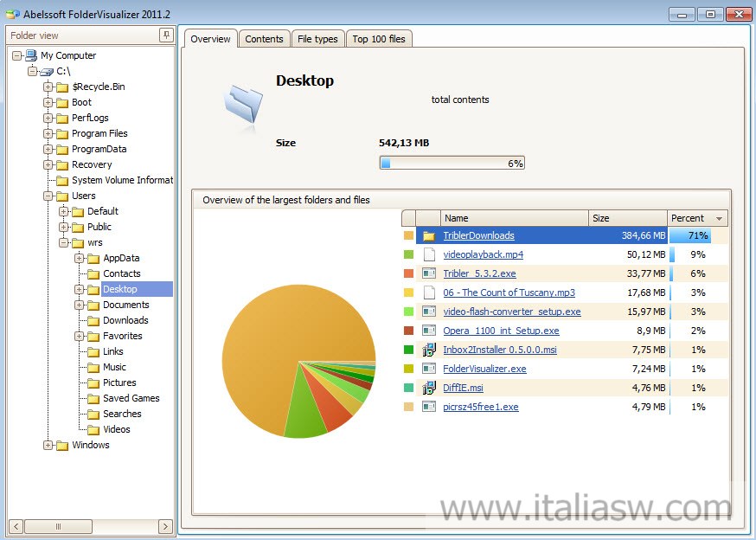Click the file icon beside videoplayback.mp4
Viewport: 756px width, 540px height.
(x=429, y=254)
